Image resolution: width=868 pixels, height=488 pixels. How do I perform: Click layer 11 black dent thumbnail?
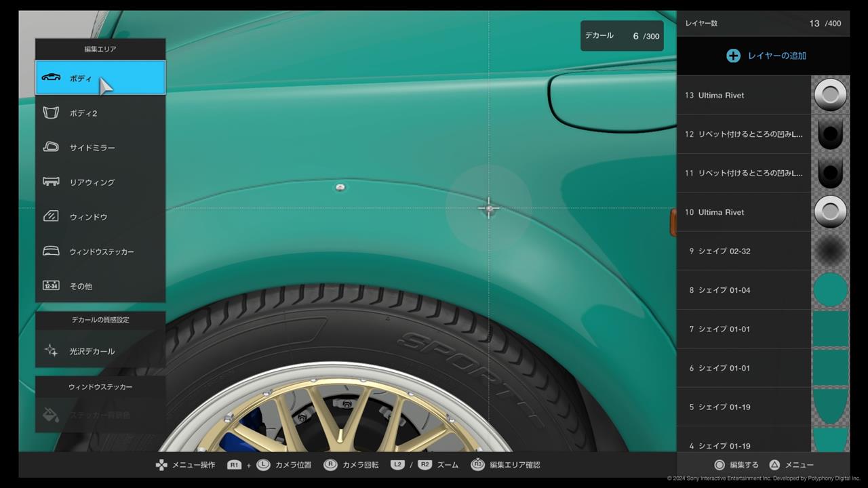[830, 173]
